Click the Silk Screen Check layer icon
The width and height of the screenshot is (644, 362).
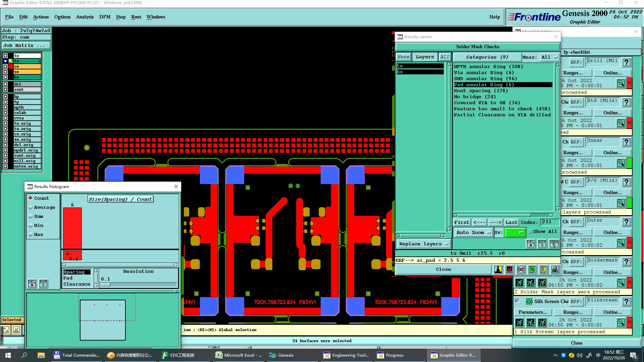(x=529, y=302)
